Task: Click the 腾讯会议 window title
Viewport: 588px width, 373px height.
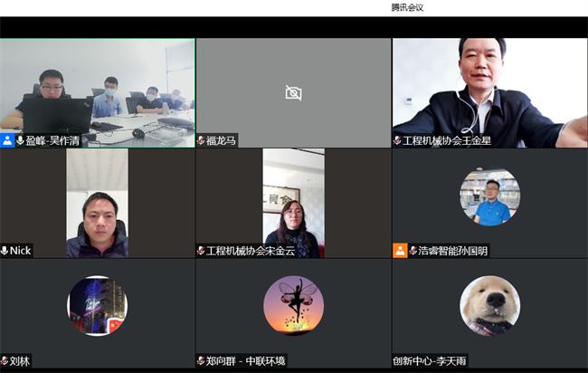Action: (407, 7)
